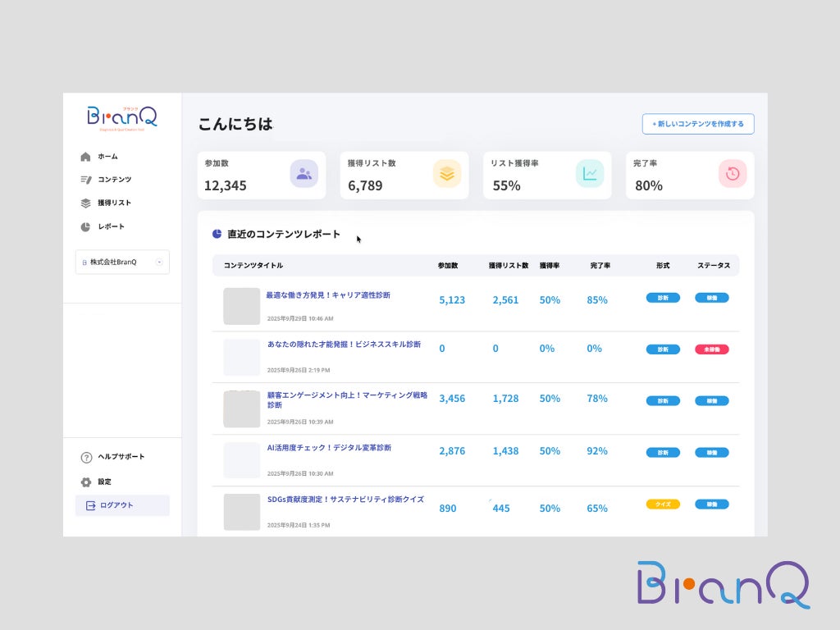
Task: Click thumbnail of マーケティング戦略診断 row
Action: pyautogui.click(x=242, y=409)
